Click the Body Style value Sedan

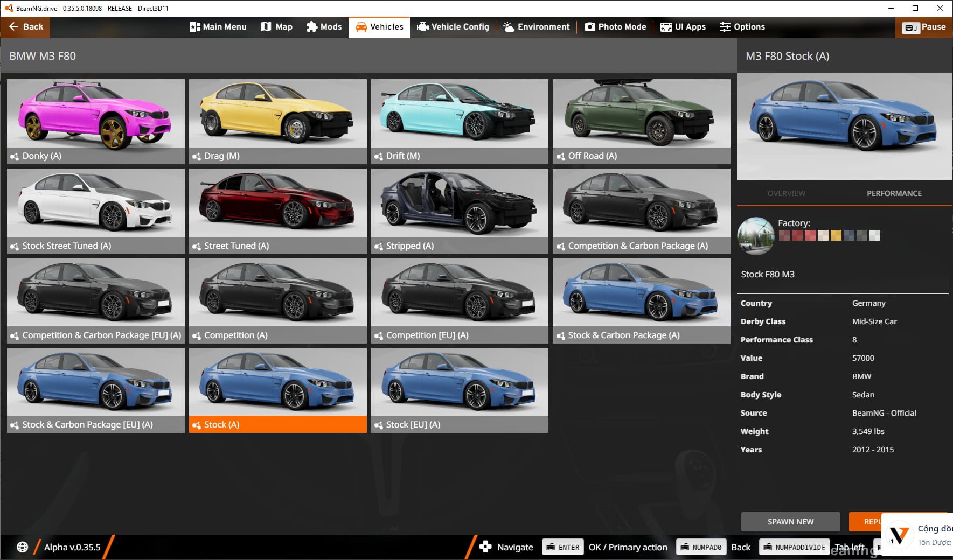[x=863, y=395]
